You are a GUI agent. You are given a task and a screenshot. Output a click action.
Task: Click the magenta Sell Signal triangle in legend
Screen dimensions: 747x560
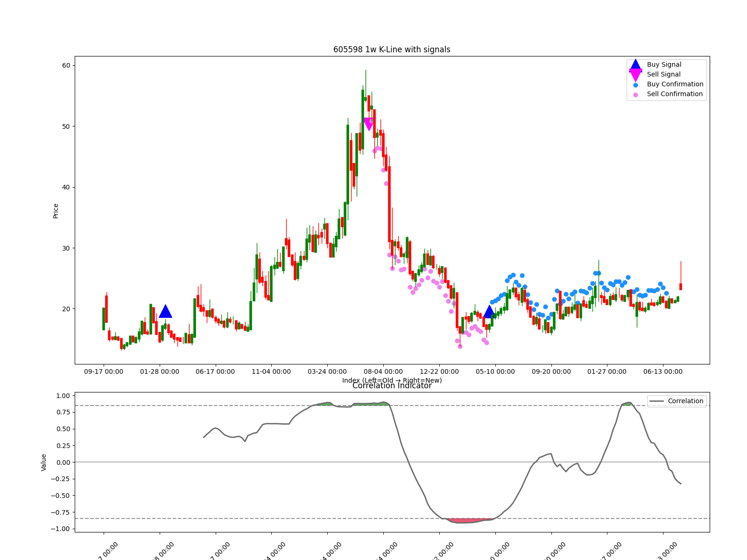click(635, 75)
